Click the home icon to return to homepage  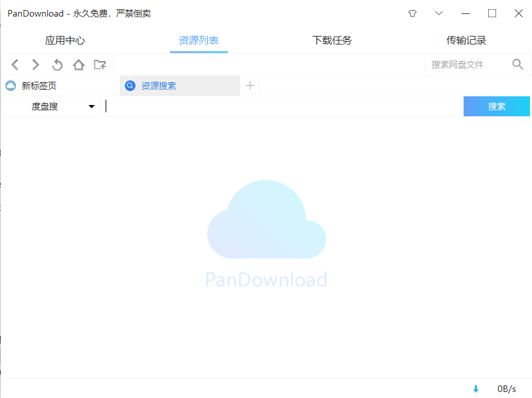point(78,64)
